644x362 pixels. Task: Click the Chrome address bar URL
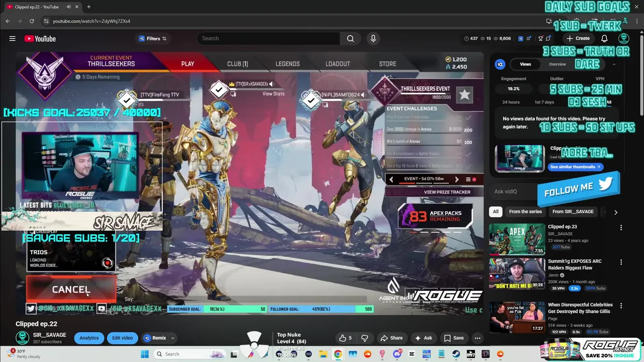[92, 21]
